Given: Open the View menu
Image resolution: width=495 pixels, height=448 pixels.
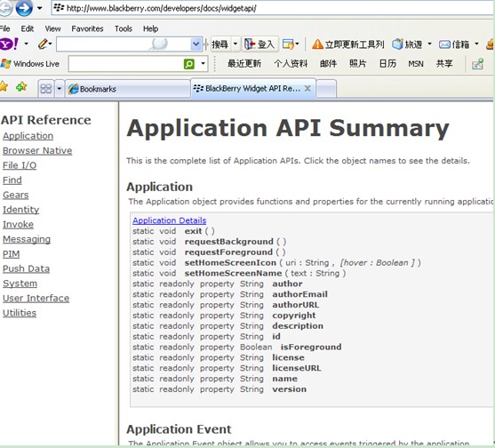Looking at the screenshot, I should tap(52, 28).
